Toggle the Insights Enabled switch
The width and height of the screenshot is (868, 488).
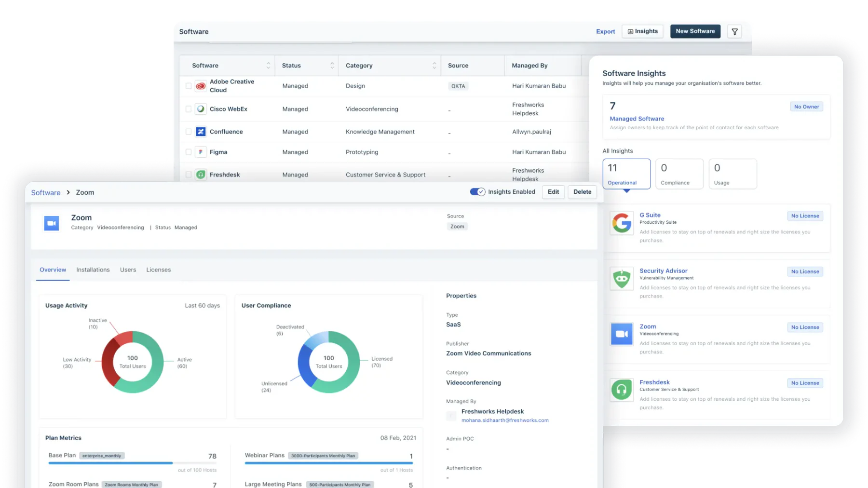coord(477,192)
